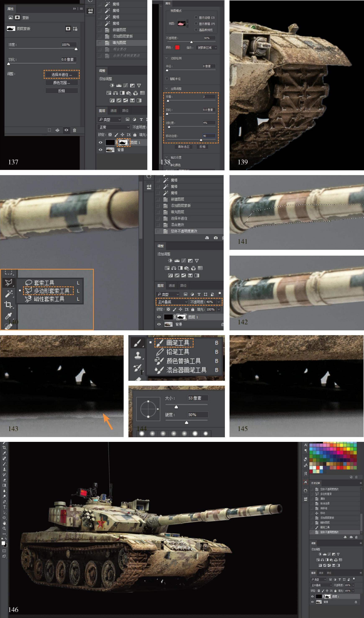Select the zoom tool in figure 146 toolbar
Image resolution: width=364 pixels, height=618 pixels.
click(4, 528)
